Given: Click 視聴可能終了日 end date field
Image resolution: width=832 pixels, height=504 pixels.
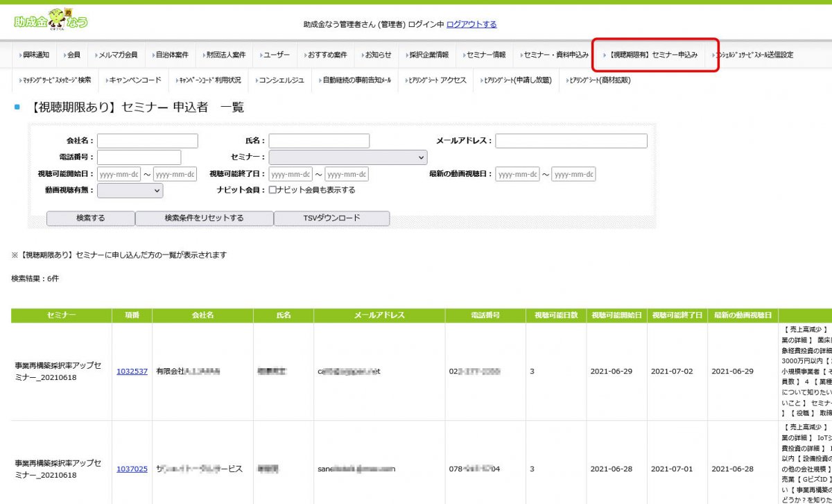Looking at the screenshot, I should [x=347, y=174].
